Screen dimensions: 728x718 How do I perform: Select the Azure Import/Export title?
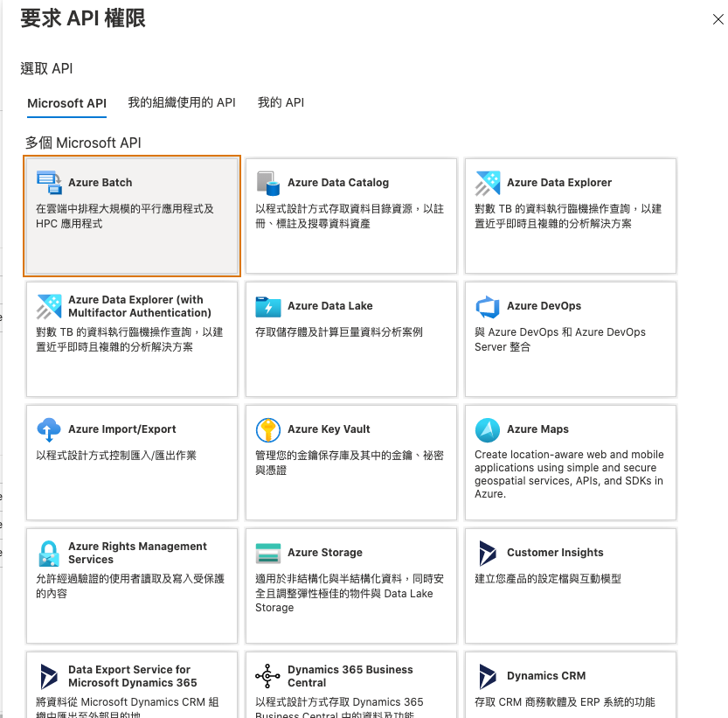(122, 429)
